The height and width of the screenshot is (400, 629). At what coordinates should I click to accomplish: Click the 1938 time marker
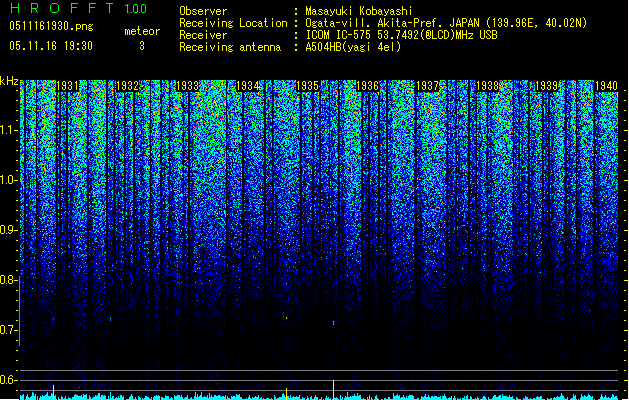487,86
